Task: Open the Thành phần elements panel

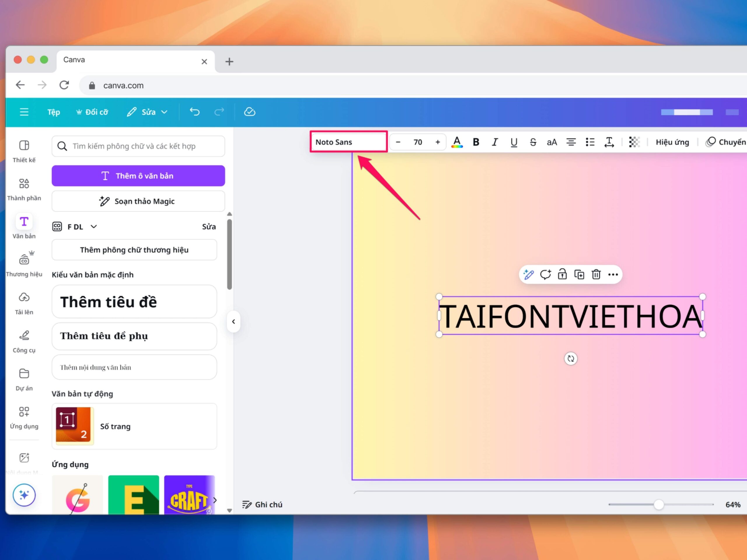Action: (x=24, y=189)
